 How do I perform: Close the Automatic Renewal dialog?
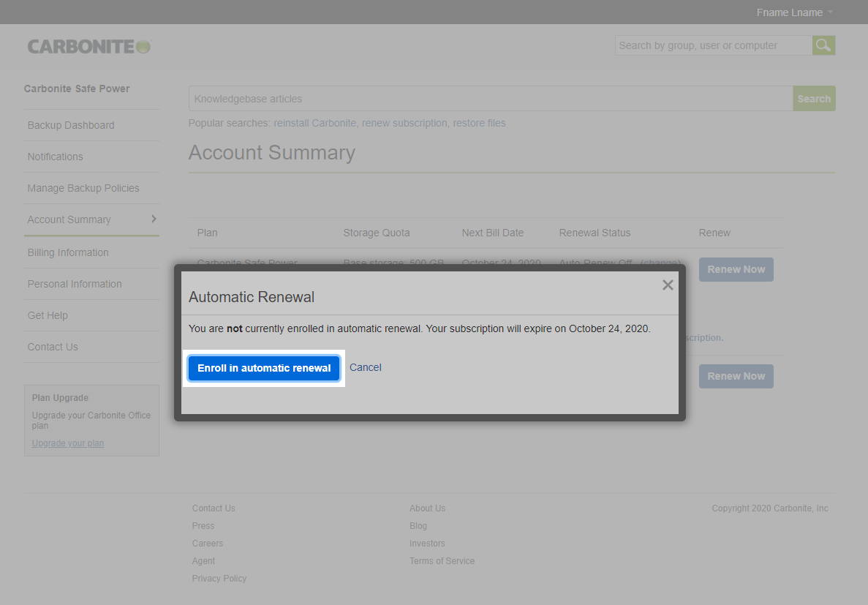[x=667, y=285]
